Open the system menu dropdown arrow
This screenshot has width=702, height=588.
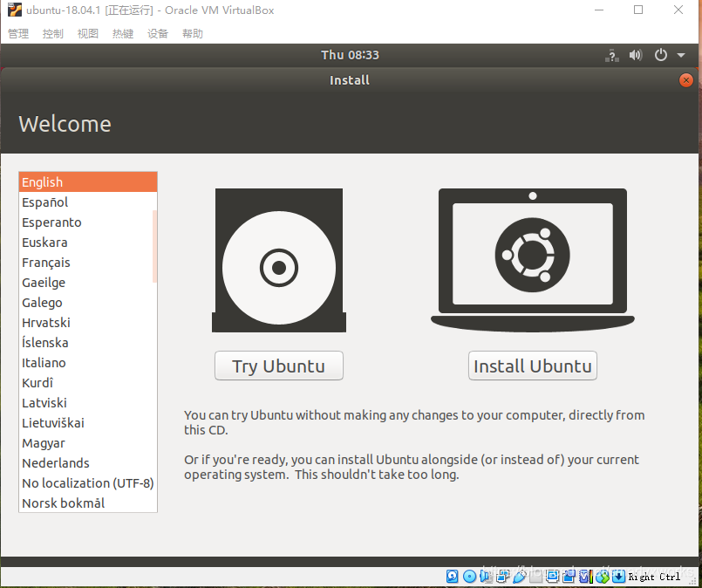coord(681,56)
